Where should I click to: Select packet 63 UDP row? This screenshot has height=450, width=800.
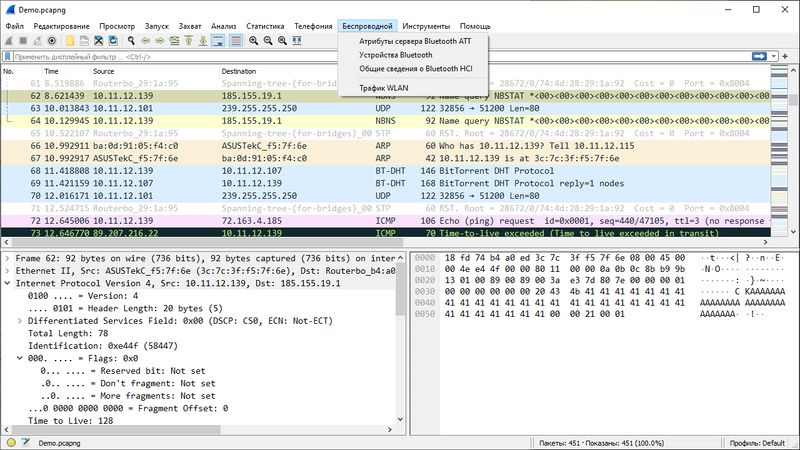[x=385, y=108]
